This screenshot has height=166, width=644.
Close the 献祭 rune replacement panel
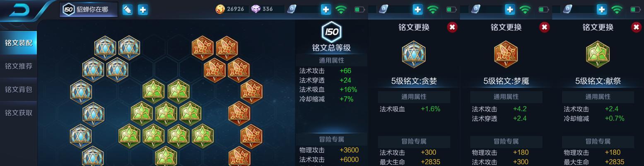[x=636, y=27]
